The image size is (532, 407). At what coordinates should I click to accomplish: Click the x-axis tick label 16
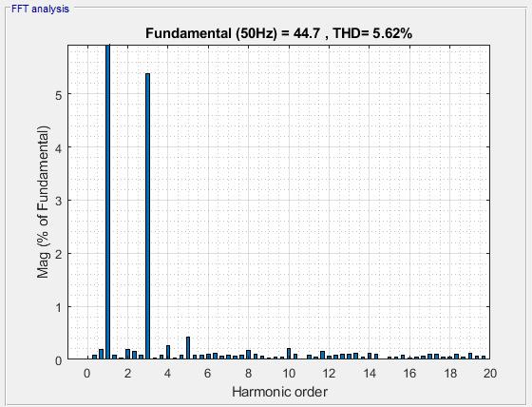pyautogui.click(x=409, y=374)
